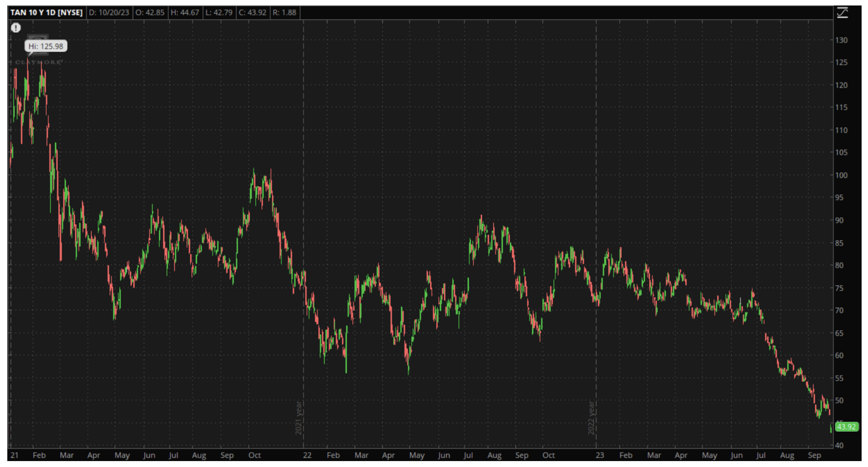Click the 2022 year vertical marker label

591,418
